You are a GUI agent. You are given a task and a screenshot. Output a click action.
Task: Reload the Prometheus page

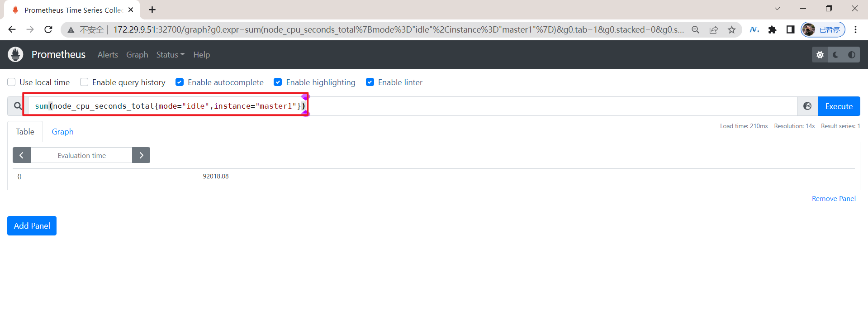(x=48, y=29)
